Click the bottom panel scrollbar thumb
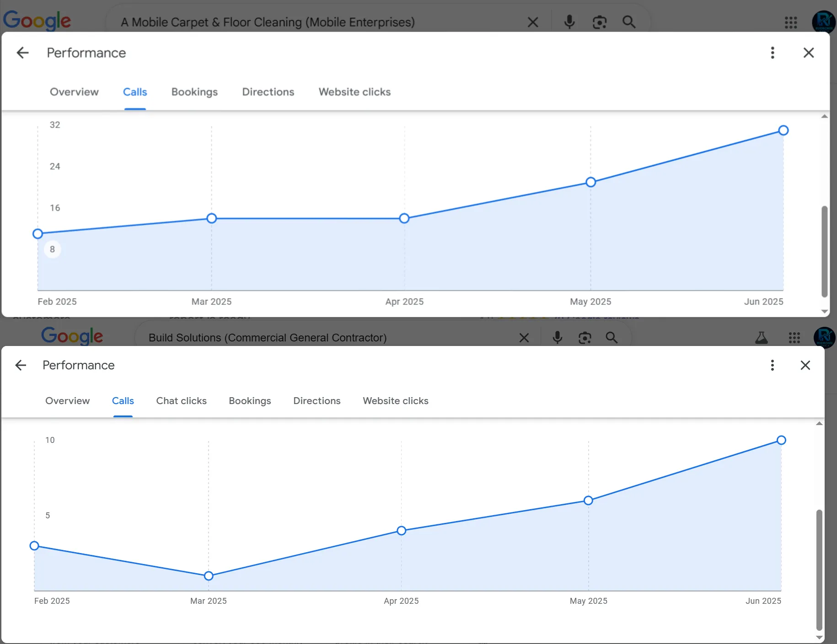837x644 pixels. (x=819, y=569)
